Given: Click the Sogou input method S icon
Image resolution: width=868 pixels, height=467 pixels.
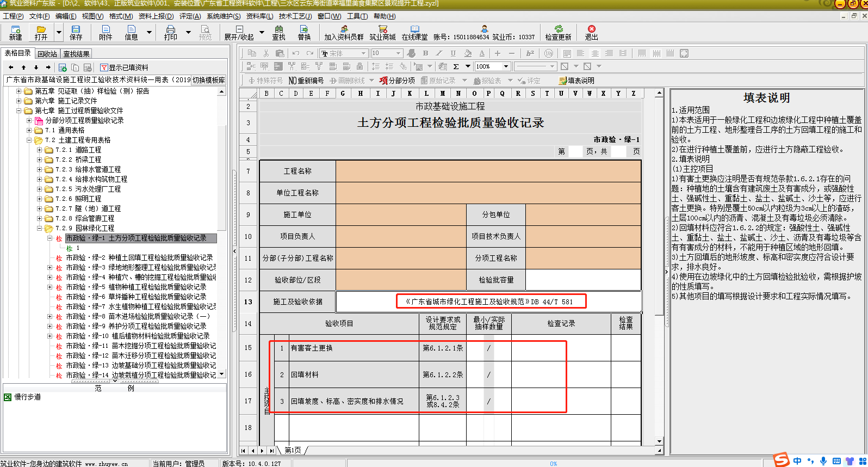Looking at the screenshot, I should coord(782,460).
